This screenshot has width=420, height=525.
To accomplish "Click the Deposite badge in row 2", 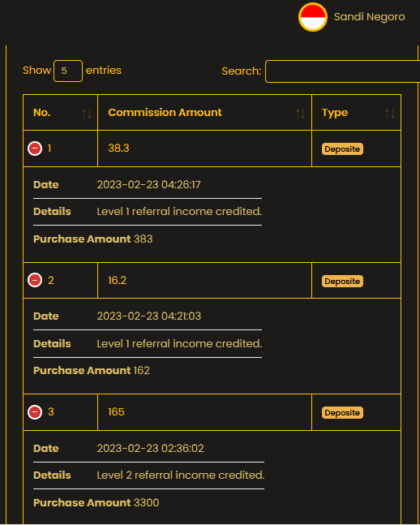I will pos(342,282).
